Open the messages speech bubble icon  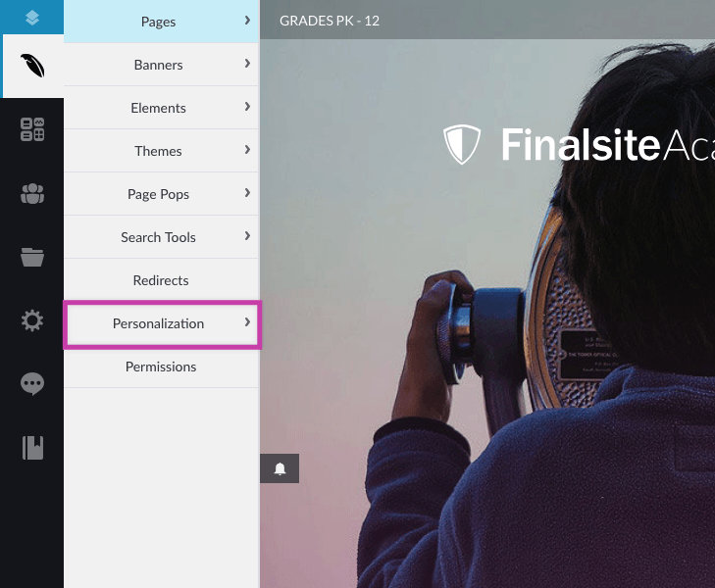pyautogui.click(x=32, y=384)
